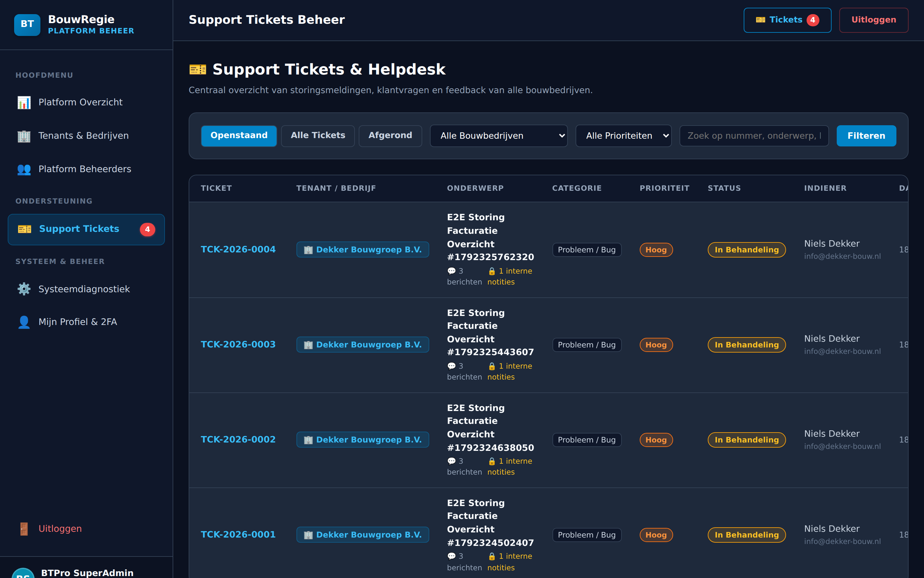The width and height of the screenshot is (924, 578).
Task: Click Probleem / Bug category of TCK-2026-0001
Action: (x=587, y=535)
